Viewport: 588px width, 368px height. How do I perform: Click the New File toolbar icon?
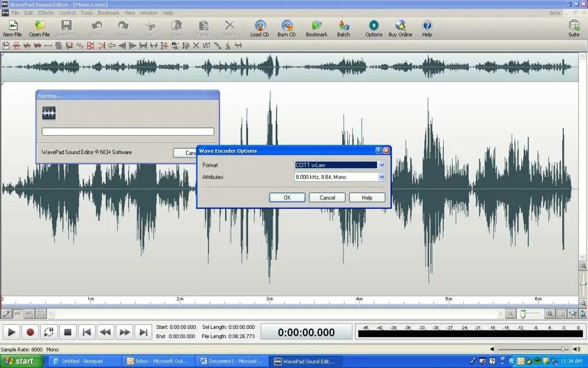(x=13, y=29)
